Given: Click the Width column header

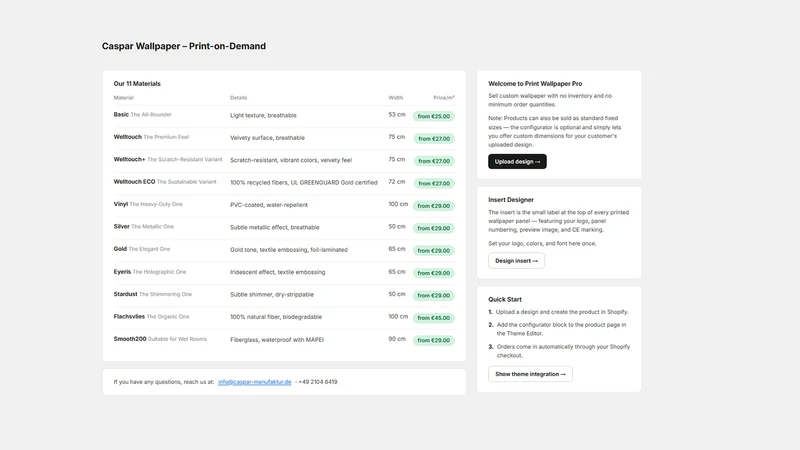Looking at the screenshot, I should [395, 97].
